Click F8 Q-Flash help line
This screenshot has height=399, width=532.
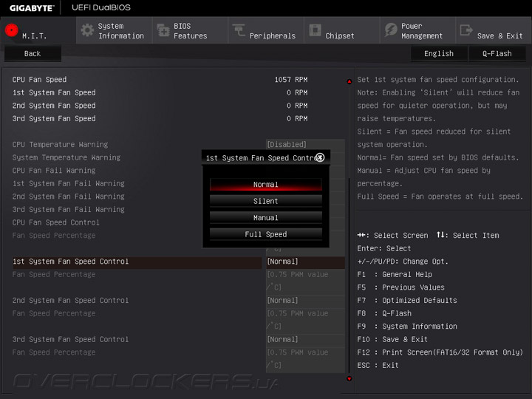(x=384, y=313)
